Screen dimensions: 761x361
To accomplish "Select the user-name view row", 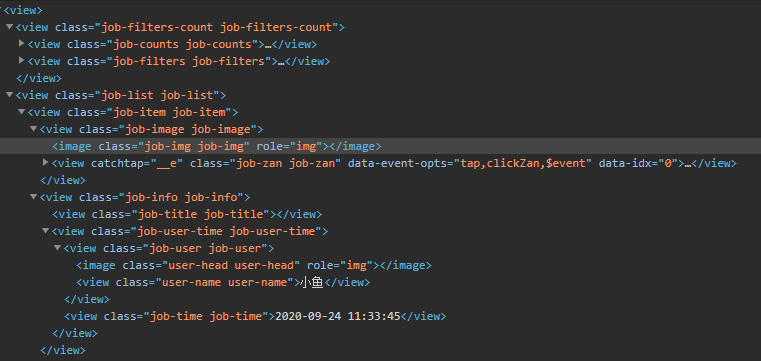I will click(380, 282).
